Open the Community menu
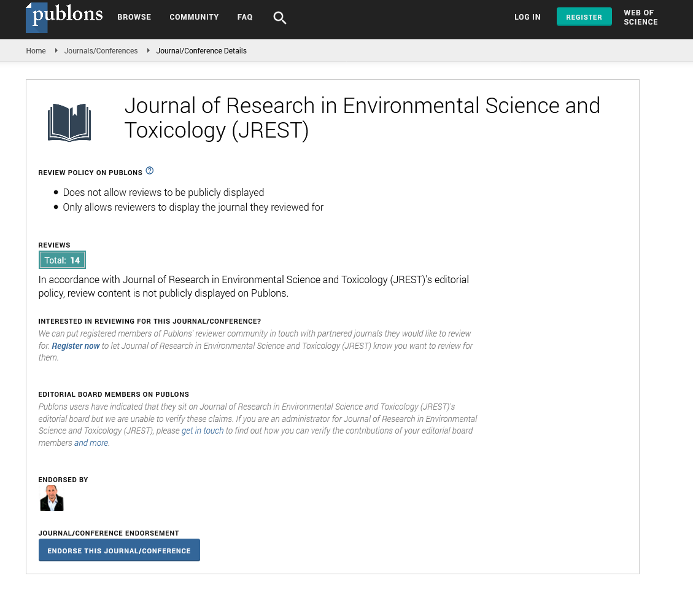693x616 pixels. pos(194,17)
